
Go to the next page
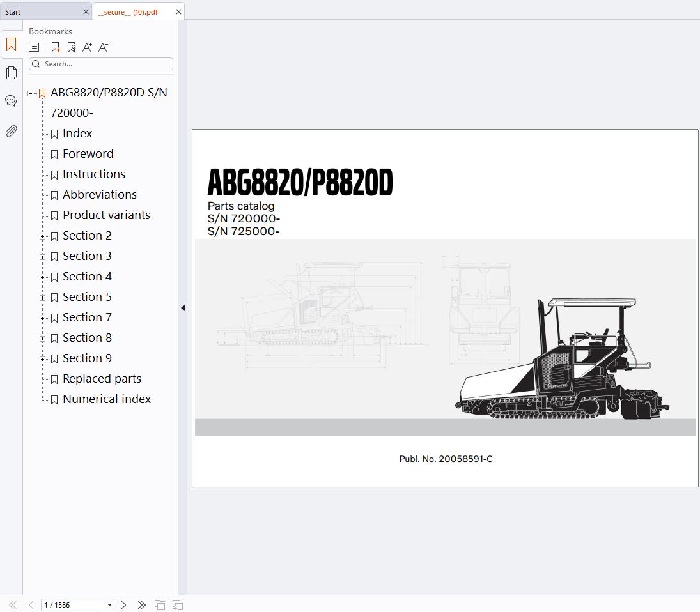123,605
